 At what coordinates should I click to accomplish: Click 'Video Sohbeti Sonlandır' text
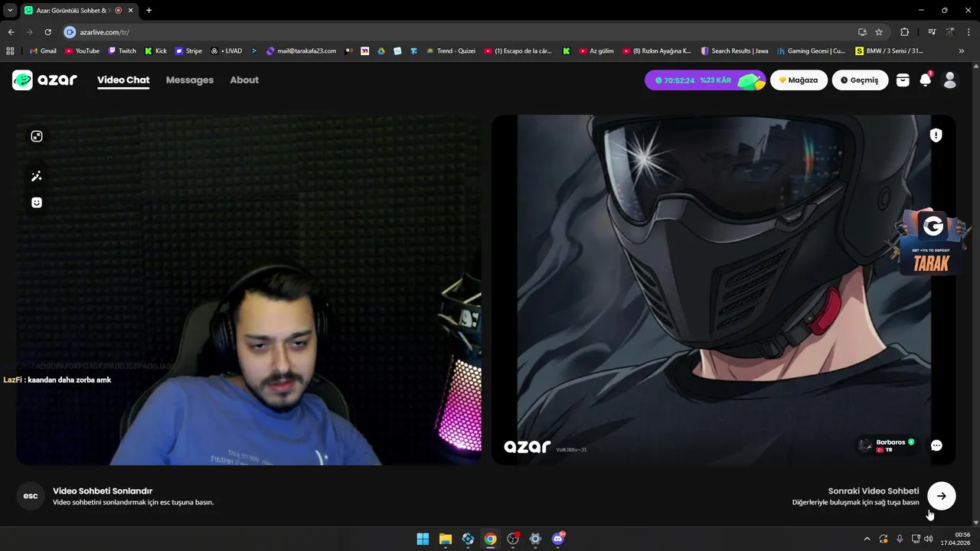[x=103, y=491]
